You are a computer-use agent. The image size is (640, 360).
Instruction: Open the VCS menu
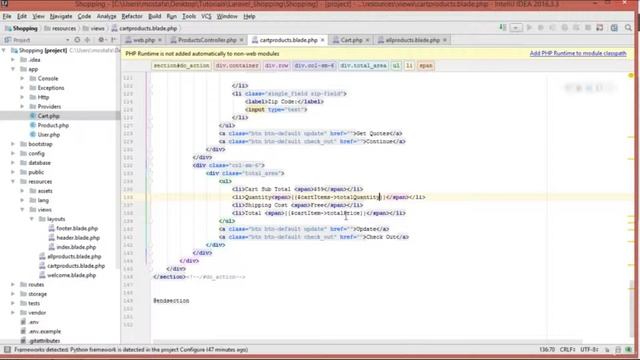point(206,16)
